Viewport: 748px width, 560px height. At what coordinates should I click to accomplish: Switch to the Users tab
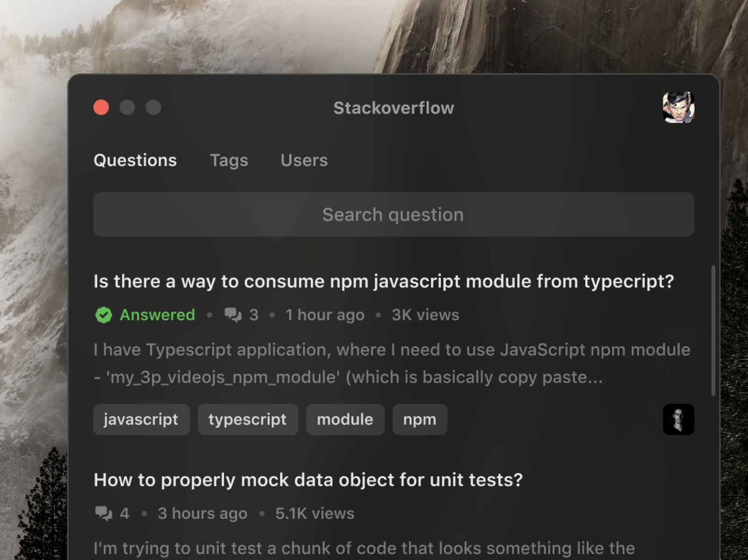click(304, 160)
